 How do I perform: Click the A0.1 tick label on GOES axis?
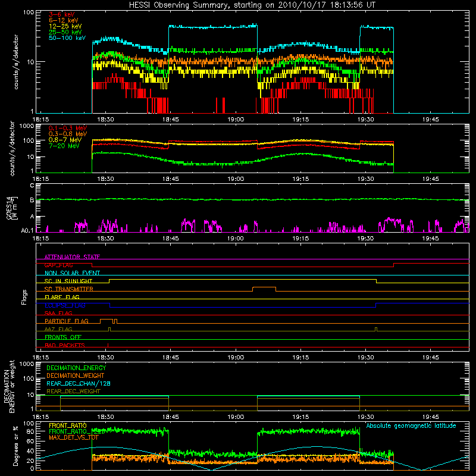pos(27,230)
